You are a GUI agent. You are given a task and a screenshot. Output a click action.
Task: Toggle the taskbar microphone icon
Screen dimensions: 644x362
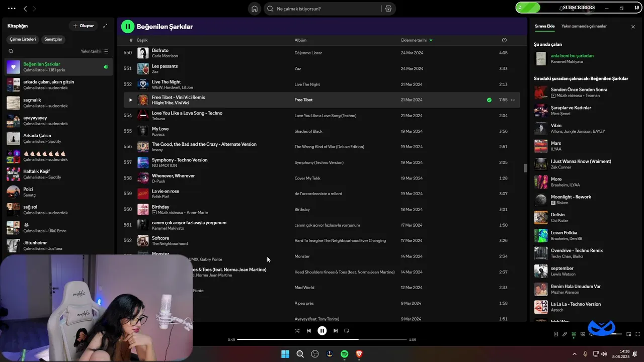[x=585, y=354]
